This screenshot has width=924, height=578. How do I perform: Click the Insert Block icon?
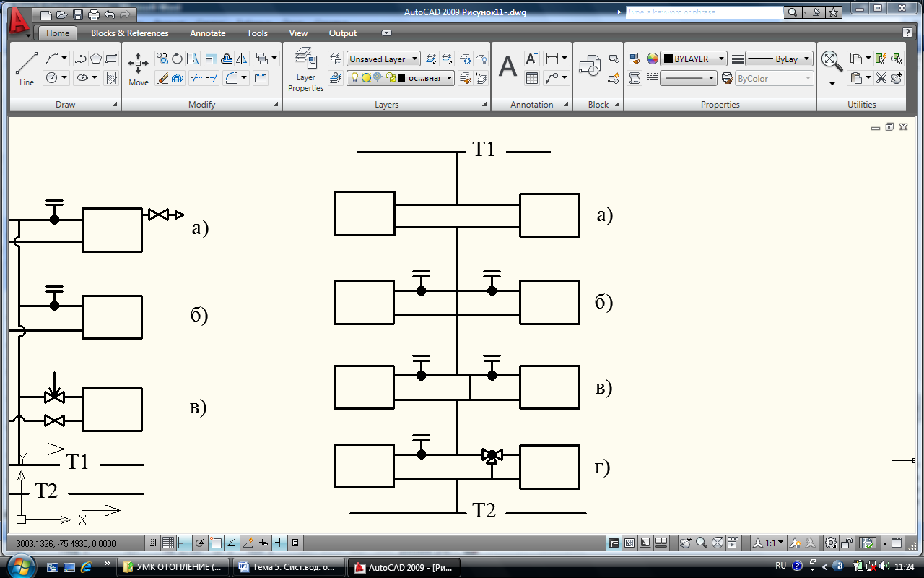[x=590, y=66]
